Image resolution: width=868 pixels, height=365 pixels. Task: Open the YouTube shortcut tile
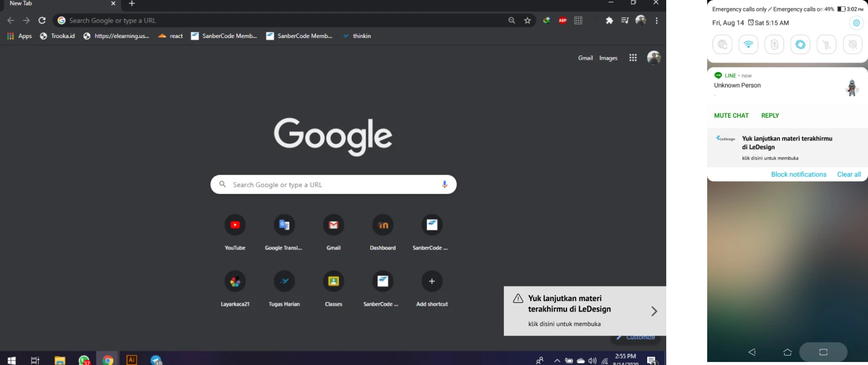[x=235, y=225]
